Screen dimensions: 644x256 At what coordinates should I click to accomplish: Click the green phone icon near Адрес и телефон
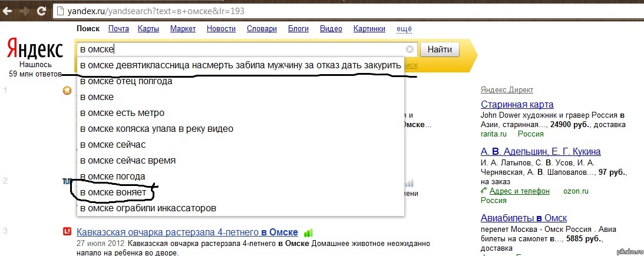coord(484,191)
